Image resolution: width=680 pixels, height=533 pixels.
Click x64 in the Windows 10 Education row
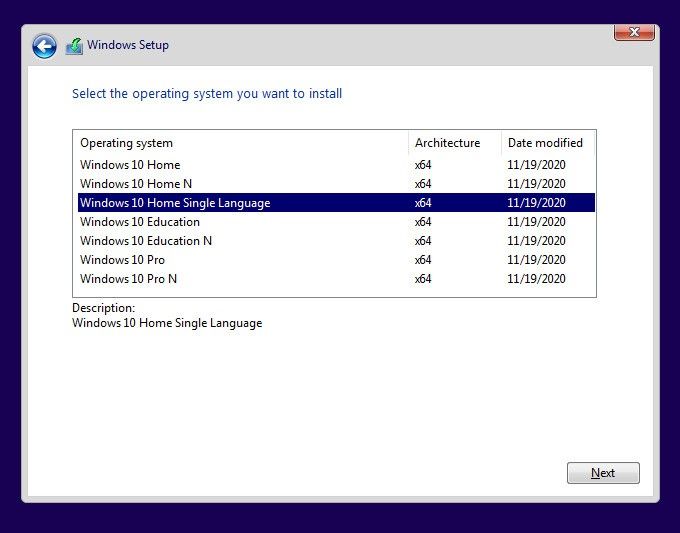(423, 222)
